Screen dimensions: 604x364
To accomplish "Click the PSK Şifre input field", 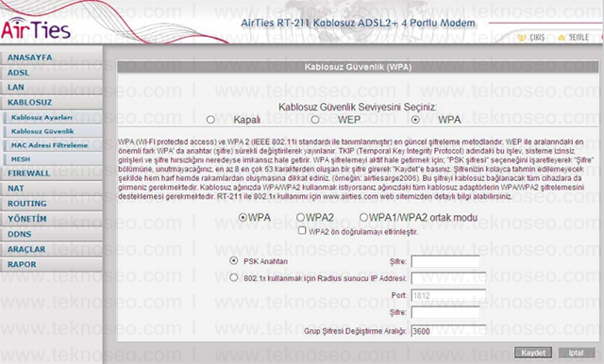I will coord(445,261).
